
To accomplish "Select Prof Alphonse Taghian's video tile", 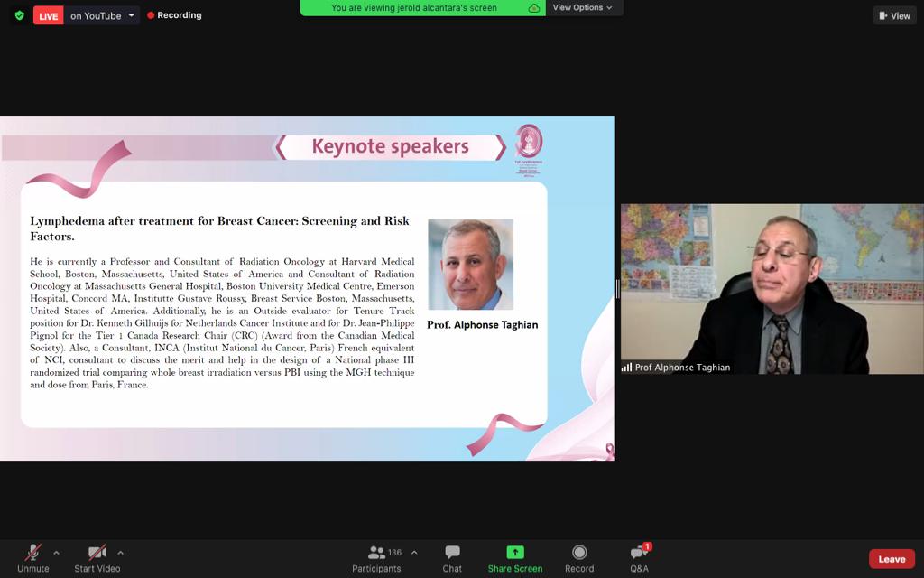I will click(772, 287).
